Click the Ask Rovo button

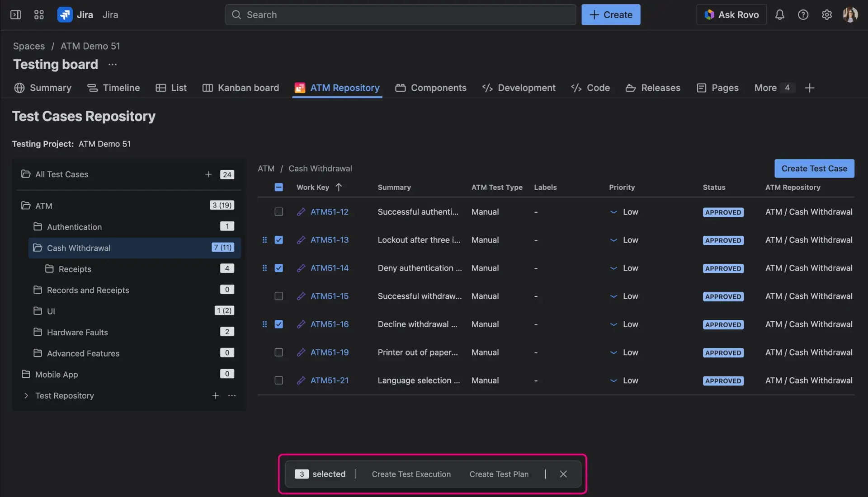tap(731, 14)
